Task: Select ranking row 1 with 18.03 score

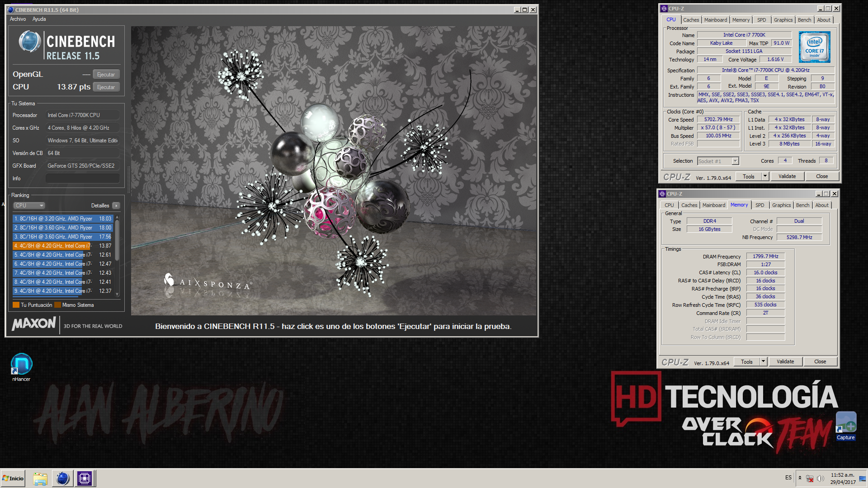Action: pyautogui.click(x=63, y=219)
